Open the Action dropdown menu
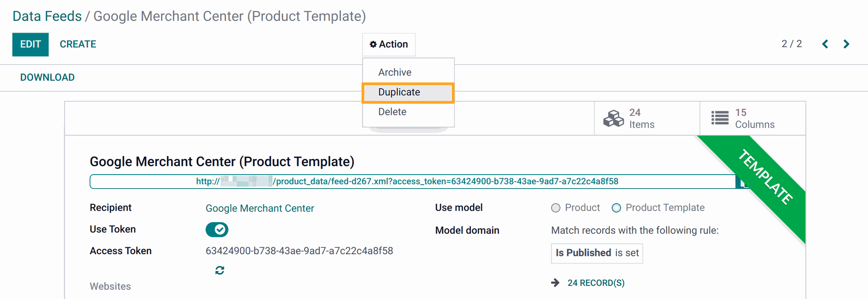This screenshot has width=868, height=299. point(389,44)
